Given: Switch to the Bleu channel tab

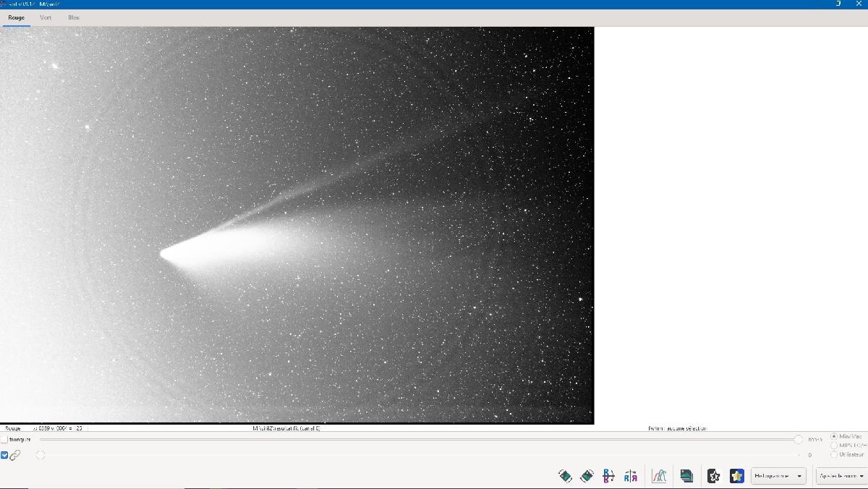Looking at the screenshot, I should pos(74,17).
